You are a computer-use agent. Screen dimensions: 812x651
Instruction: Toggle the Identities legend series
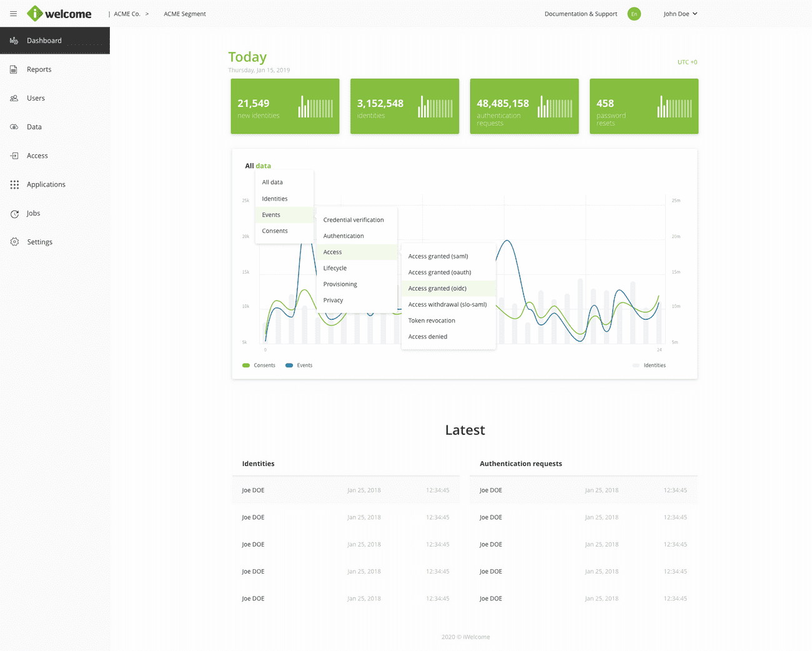point(650,365)
